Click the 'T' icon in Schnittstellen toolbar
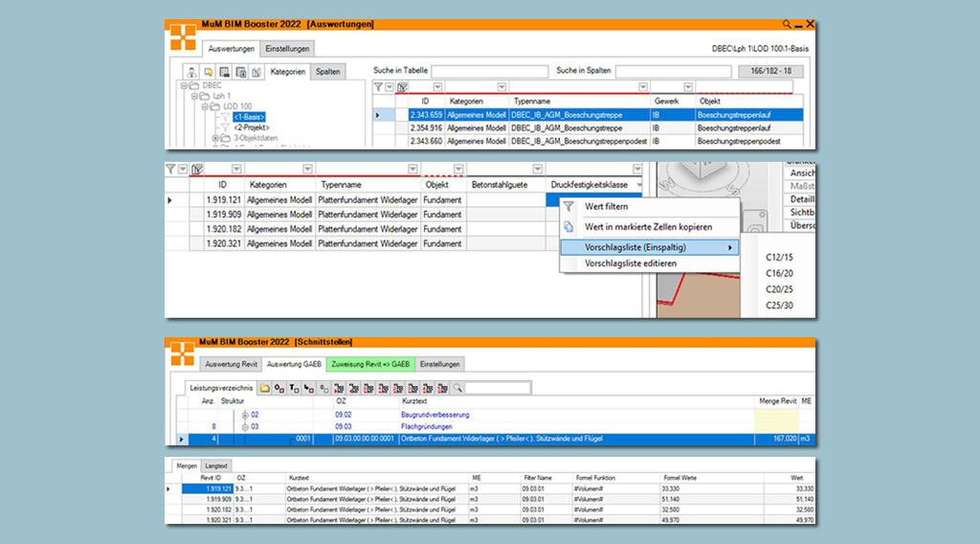Image resolution: width=980 pixels, height=544 pixels. [295, 388]
